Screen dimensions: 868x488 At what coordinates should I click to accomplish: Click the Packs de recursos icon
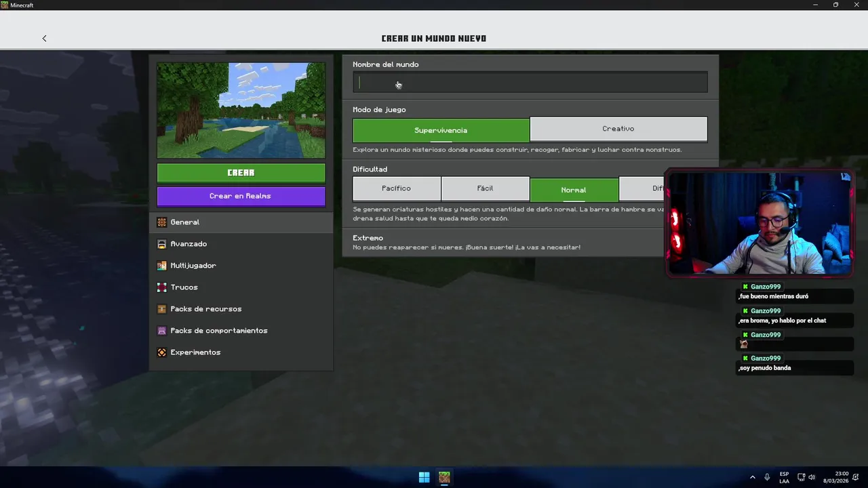pos(161,309)
